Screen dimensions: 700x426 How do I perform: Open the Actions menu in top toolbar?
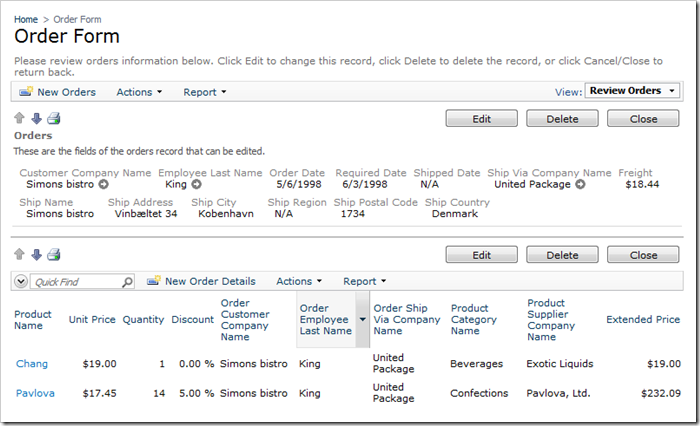click(x=139, y=92)
